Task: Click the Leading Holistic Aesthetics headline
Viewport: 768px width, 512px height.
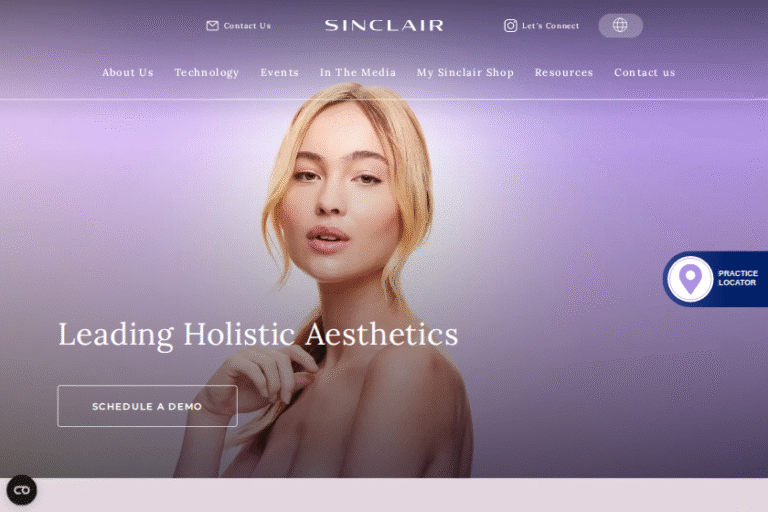Action: [x=258, y=335]
